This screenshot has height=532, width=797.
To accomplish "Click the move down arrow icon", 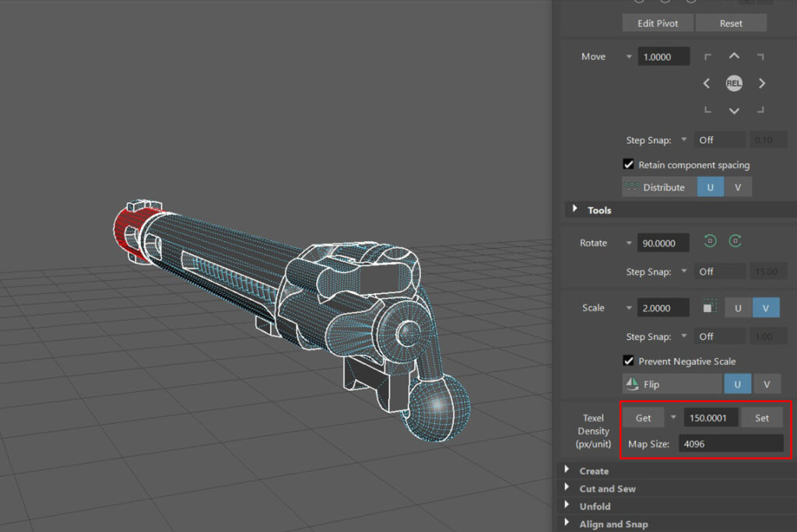I will click(734, 110).
